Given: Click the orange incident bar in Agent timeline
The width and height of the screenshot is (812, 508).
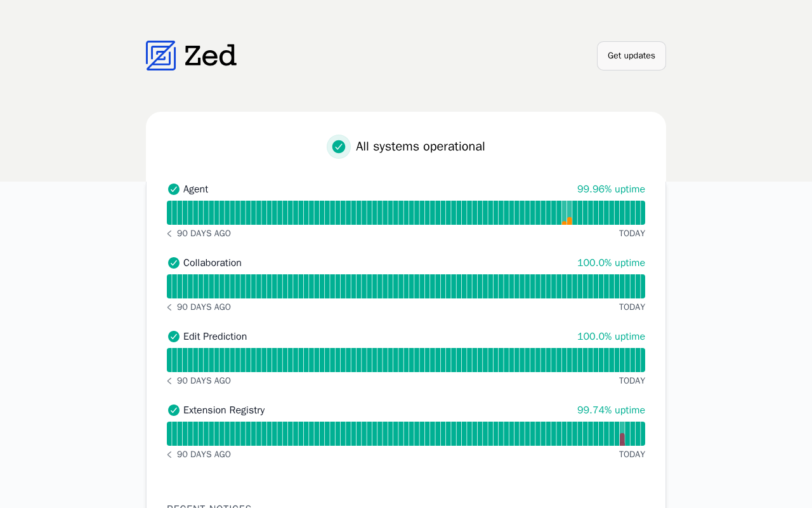Looking at the screenshot, I should pos(569,220).
